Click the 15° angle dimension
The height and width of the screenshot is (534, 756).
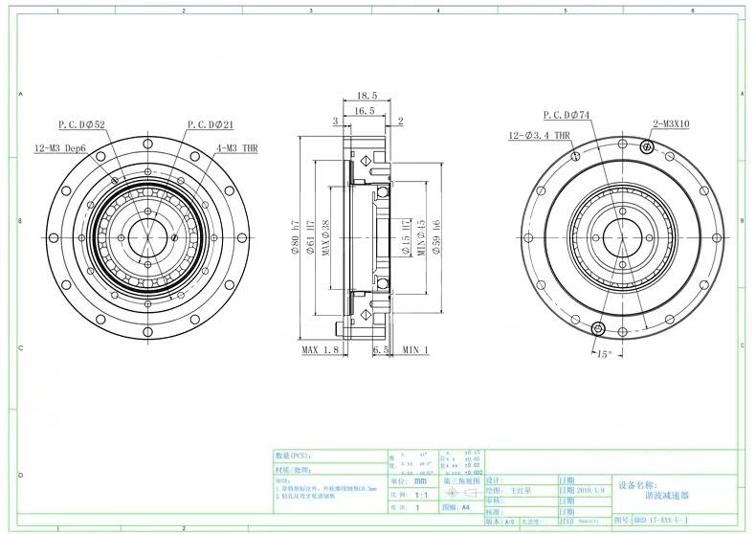click(603, 353)
